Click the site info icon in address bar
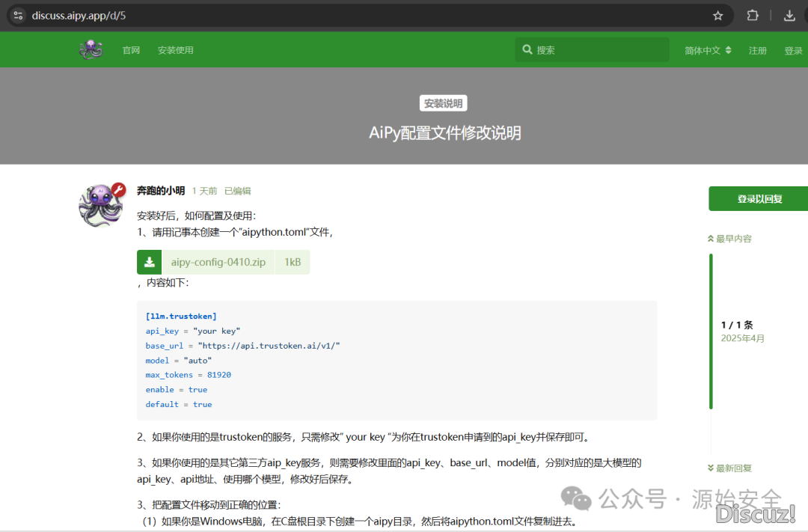The image size is (808, 532). (x=18, y=16)
